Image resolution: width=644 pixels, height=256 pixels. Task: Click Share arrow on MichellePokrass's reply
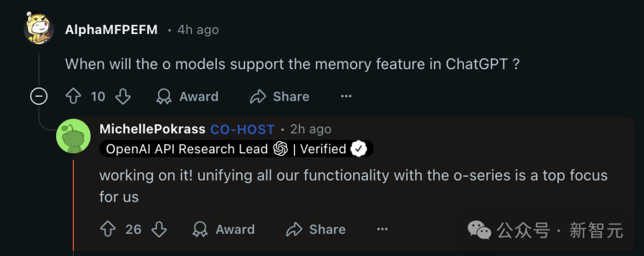(294, 229)
